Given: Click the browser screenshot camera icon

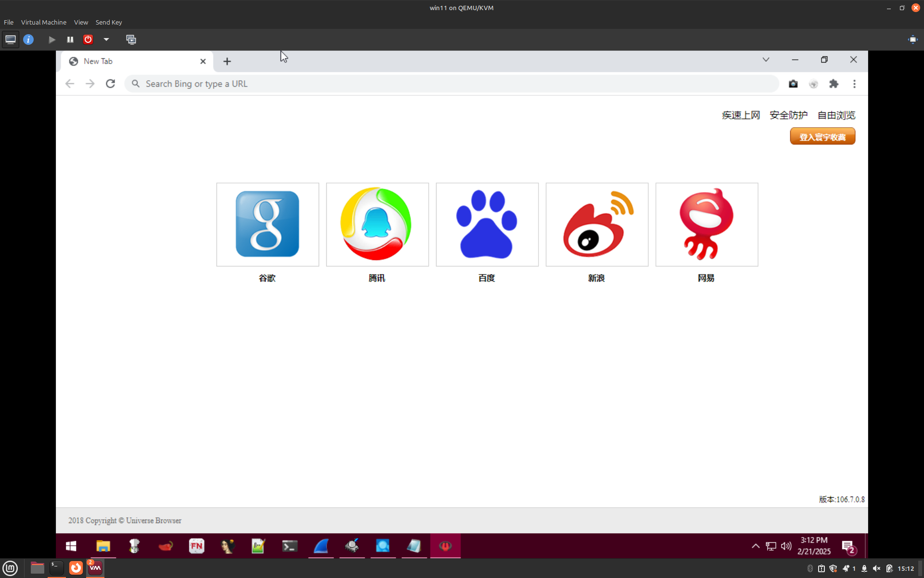Looking at the screenshot, I should tap(793, 84).
